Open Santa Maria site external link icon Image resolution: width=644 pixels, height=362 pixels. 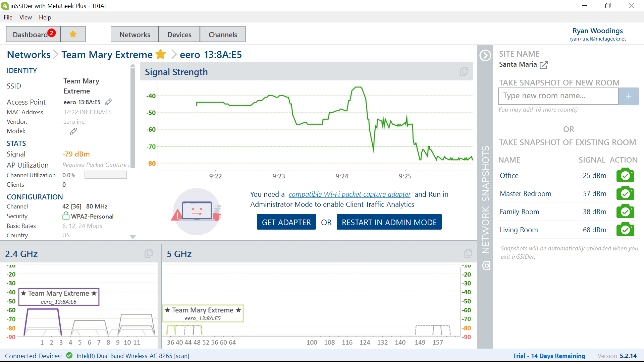click(544, 65)
